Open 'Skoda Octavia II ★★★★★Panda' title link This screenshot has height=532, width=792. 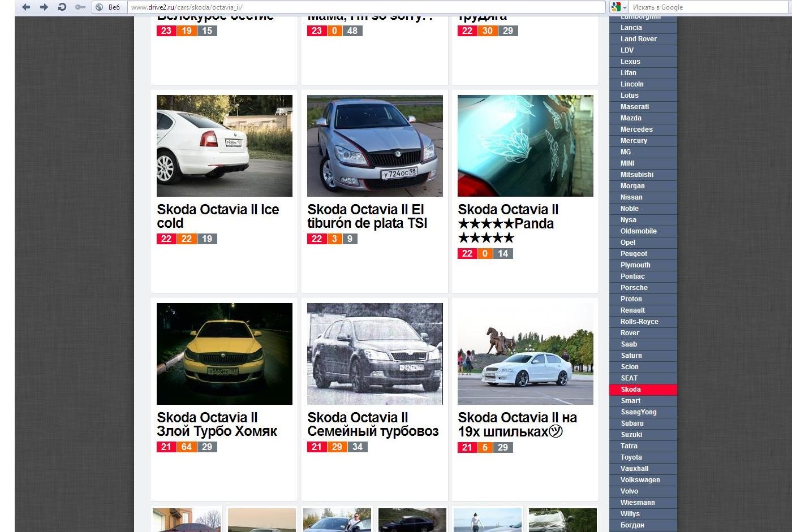508,224
